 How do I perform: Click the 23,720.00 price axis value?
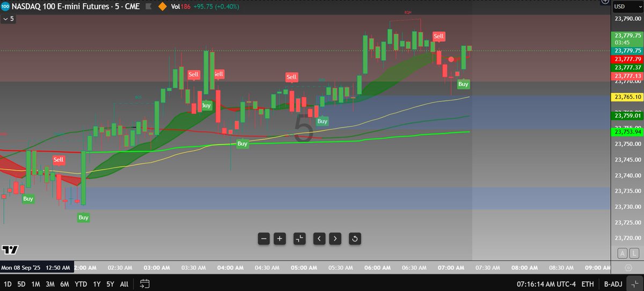627,238
